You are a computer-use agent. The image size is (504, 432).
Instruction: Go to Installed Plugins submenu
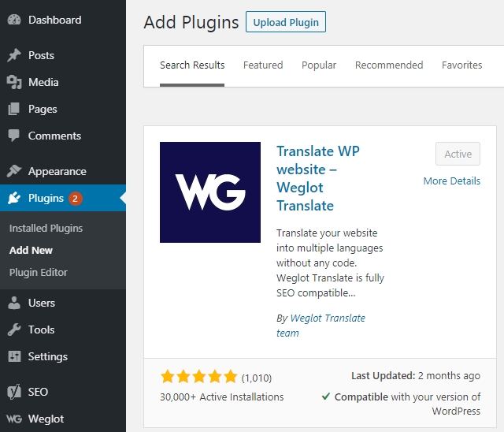tap(46, 228)
